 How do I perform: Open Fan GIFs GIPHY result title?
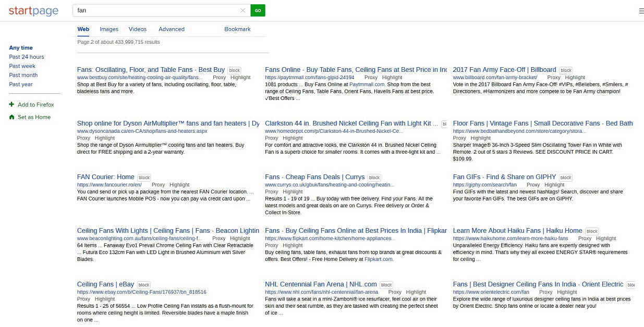coord(504,177)
